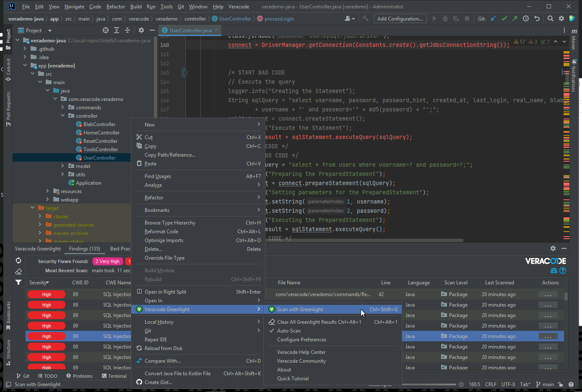Collapse the target folder node

click(33, 208)
